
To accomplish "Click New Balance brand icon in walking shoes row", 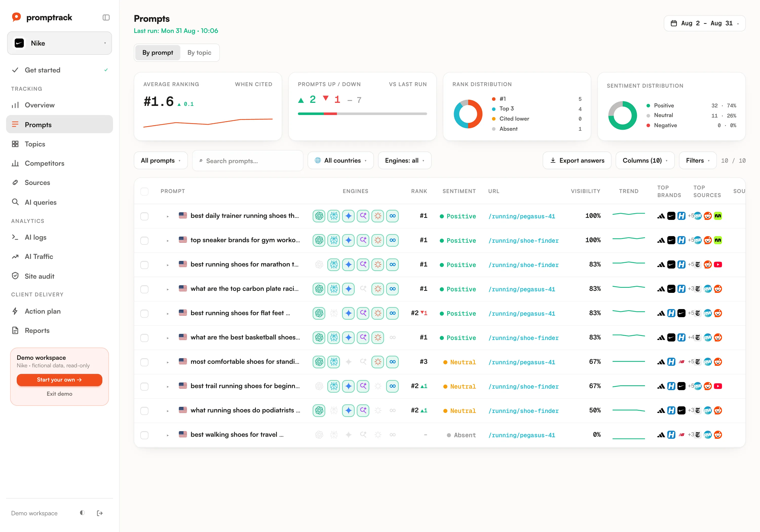I will [681, 435].
